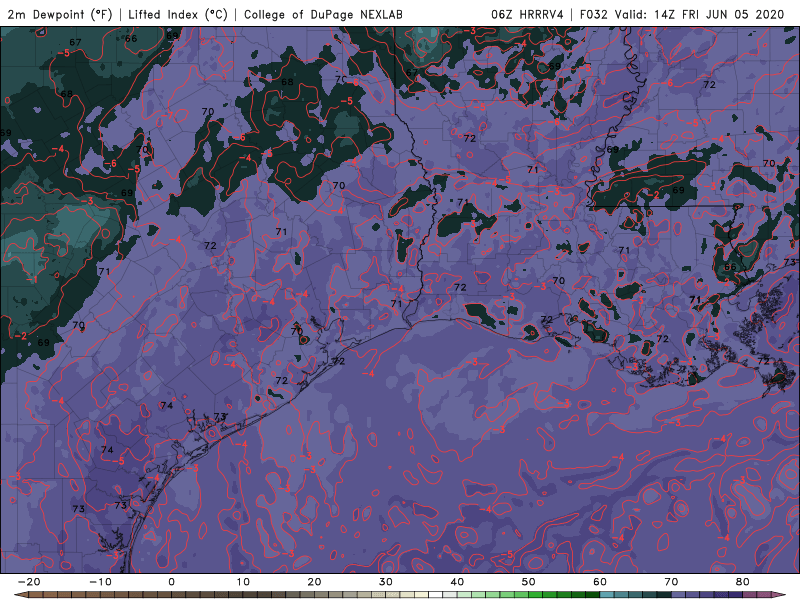Click the left arrow end of the color bar
The height and width of the screenshot is (600, 800).
[21, 594]
